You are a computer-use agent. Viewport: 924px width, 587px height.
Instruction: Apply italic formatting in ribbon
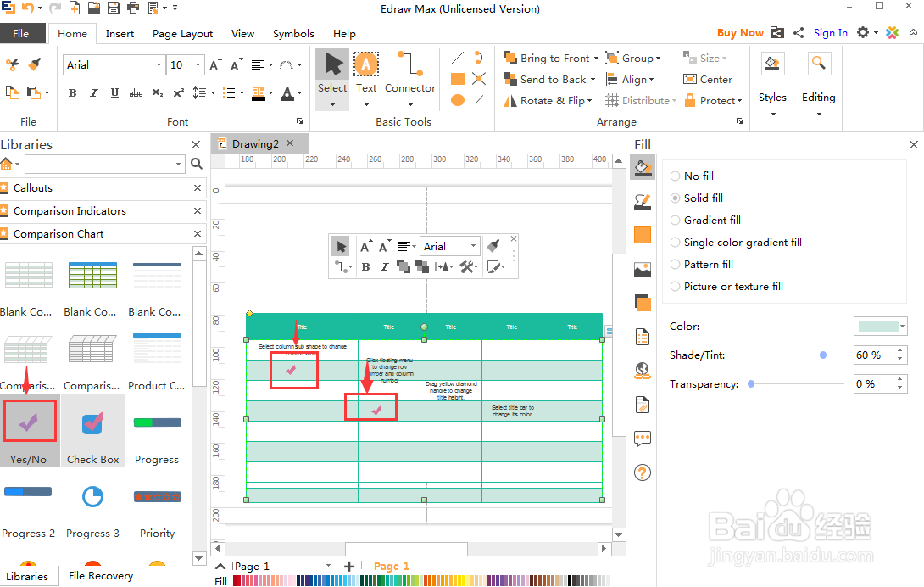(x=94, y=92)
